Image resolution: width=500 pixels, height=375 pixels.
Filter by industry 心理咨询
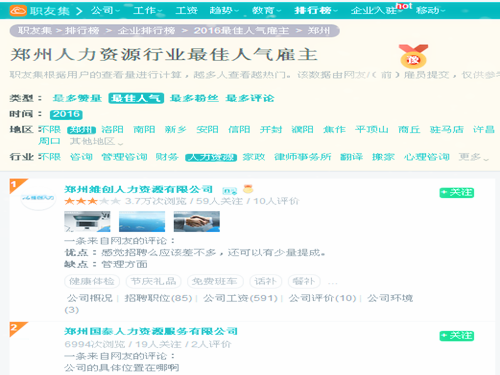tap(426, 157)
